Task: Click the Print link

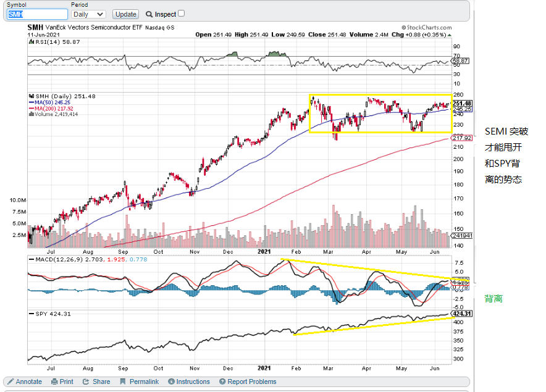Action: pyautogui.click(x=67, y=382)
